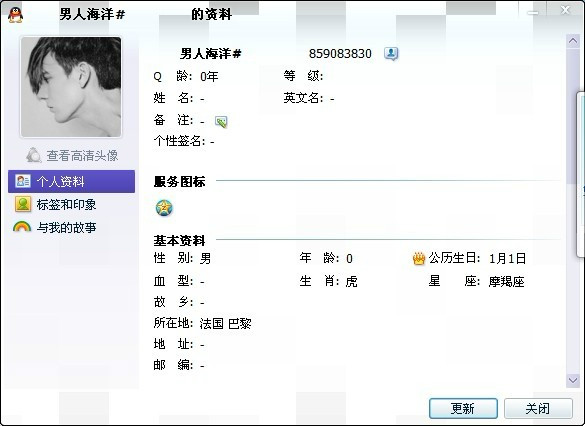585x426 pixels.
Task: Click the profile avatar photo
Action: 71,87
